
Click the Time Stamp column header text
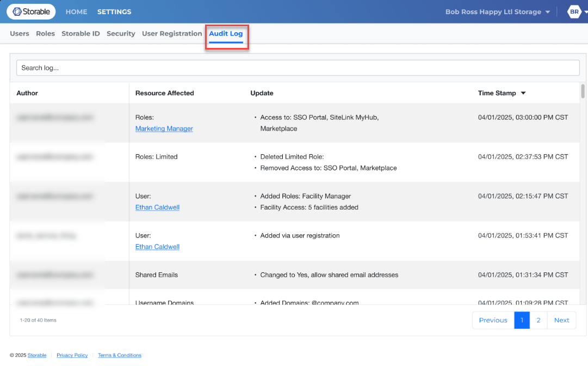point(497,93)
